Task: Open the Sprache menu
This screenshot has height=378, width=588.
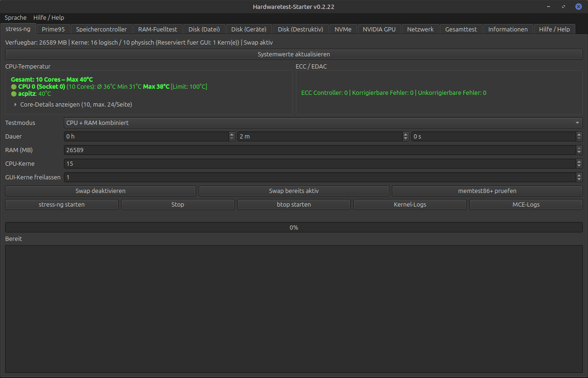Action: (x=16, y=17)
